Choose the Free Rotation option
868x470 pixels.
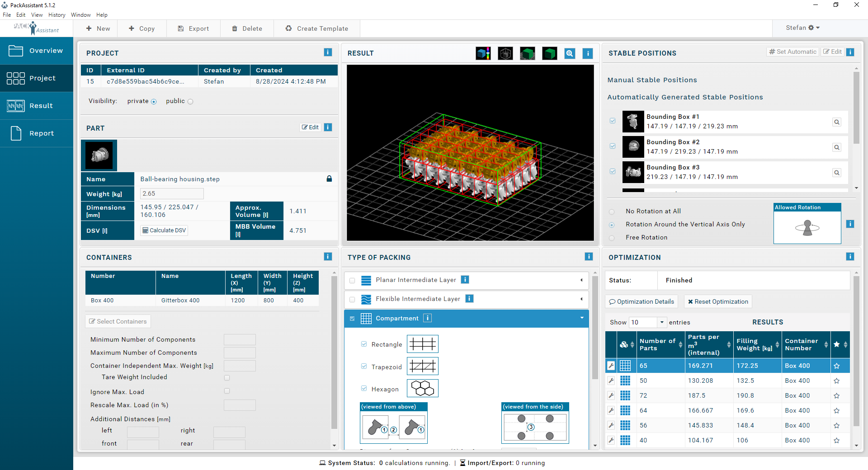pyautogui.click(x=612, y=238)
